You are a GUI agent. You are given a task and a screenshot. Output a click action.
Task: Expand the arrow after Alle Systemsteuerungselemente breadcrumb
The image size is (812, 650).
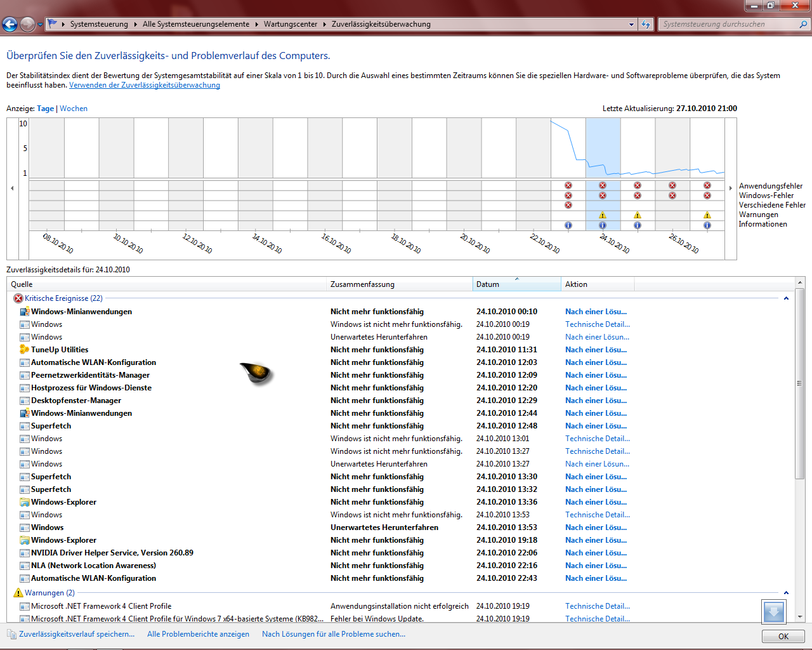click(x=257, y=24)
